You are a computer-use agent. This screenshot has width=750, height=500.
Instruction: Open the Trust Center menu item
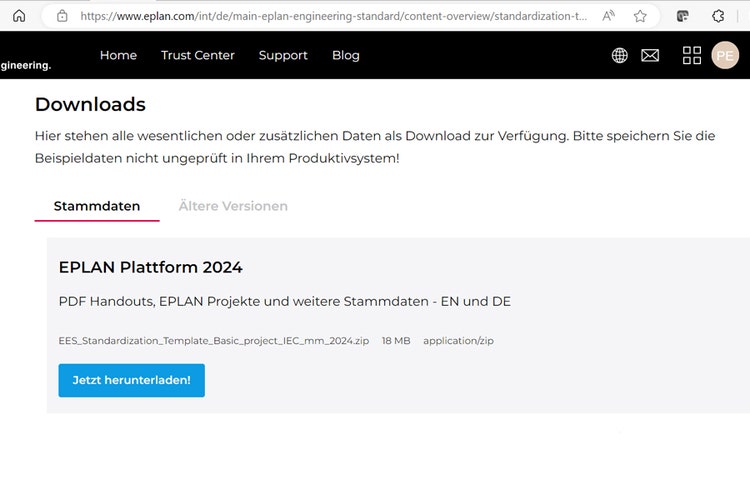198,55
